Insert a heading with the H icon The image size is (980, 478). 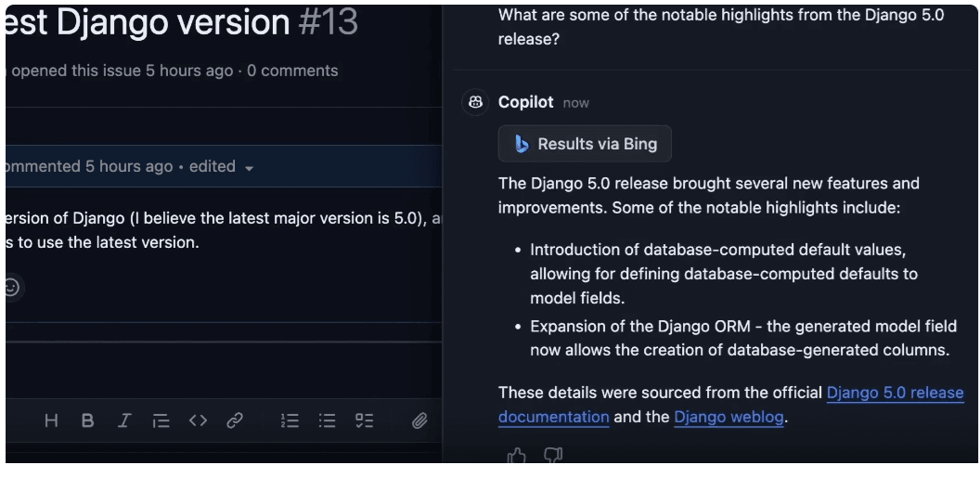pos(51,421)
